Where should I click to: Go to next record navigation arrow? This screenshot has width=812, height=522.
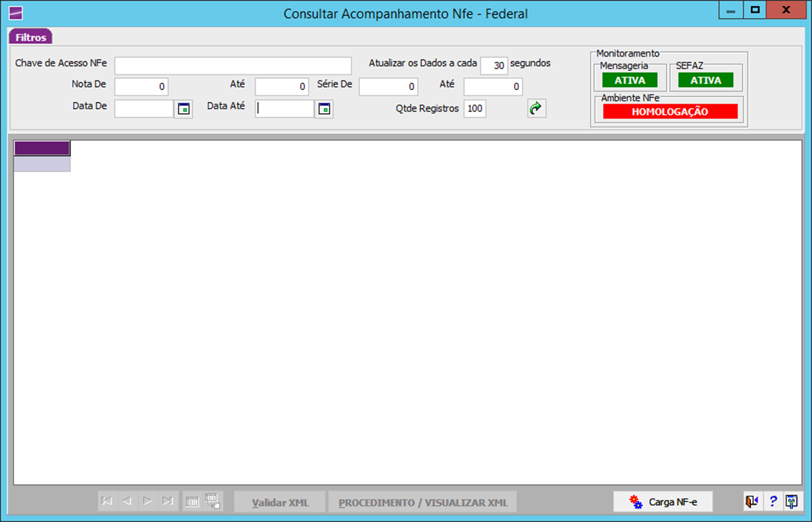coord(148,501)
